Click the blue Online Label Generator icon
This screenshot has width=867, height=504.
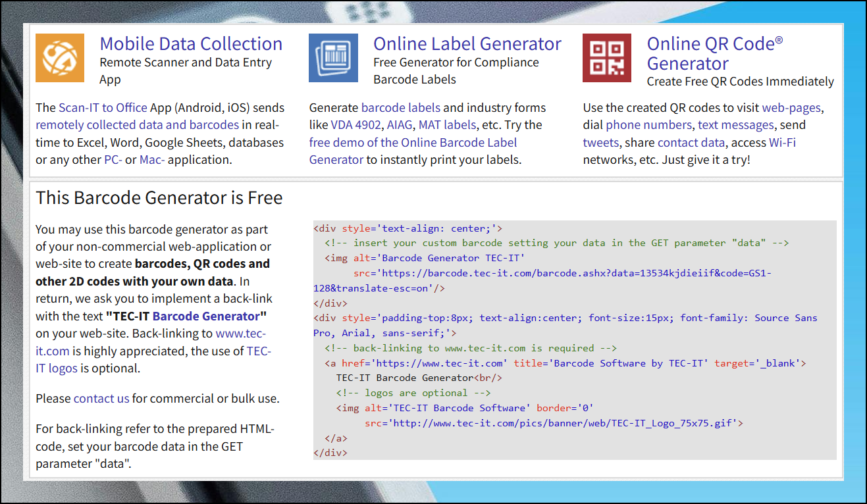click(334, 58)
